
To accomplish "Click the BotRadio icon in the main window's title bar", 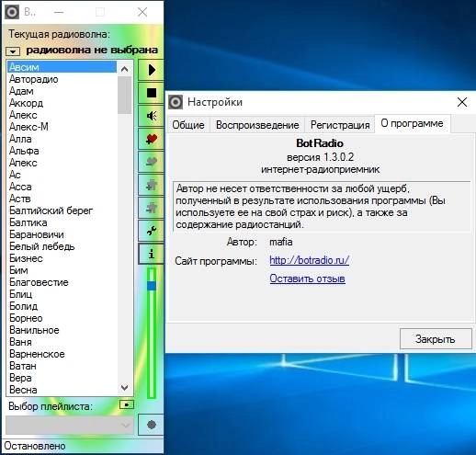I will 12,12.
